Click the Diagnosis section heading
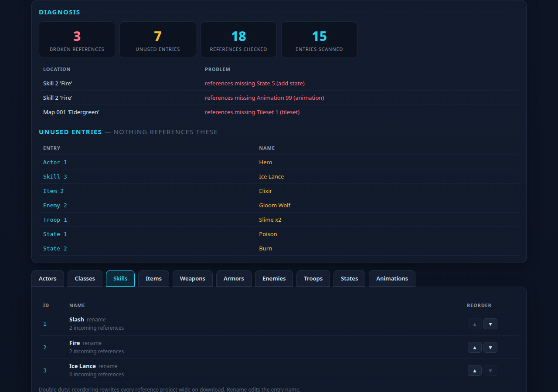558x392 pixels. click(x=59, y=12)
